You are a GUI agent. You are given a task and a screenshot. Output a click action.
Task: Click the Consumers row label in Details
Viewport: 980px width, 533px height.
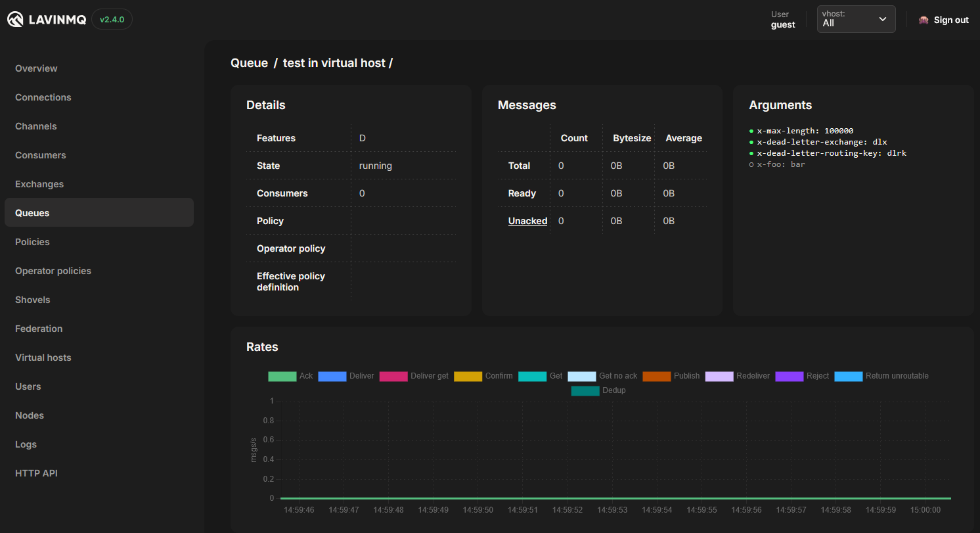(282, 193)
